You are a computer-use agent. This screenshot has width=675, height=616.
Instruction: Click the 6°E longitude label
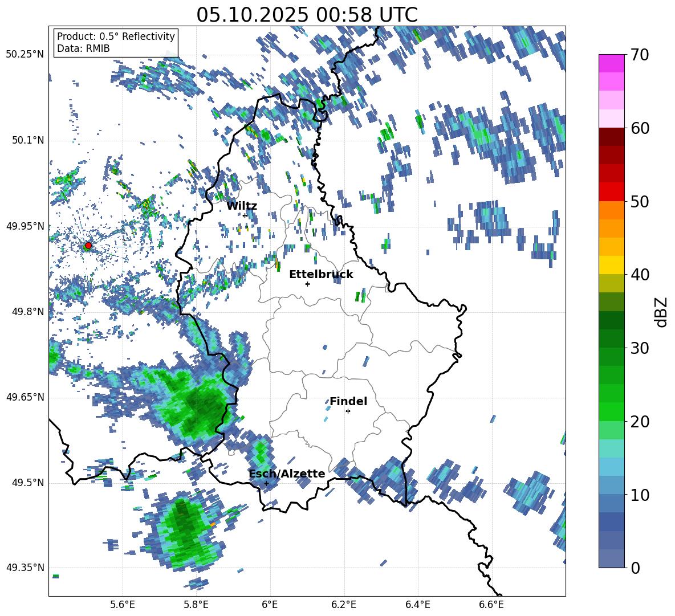[x=270, y=605]
